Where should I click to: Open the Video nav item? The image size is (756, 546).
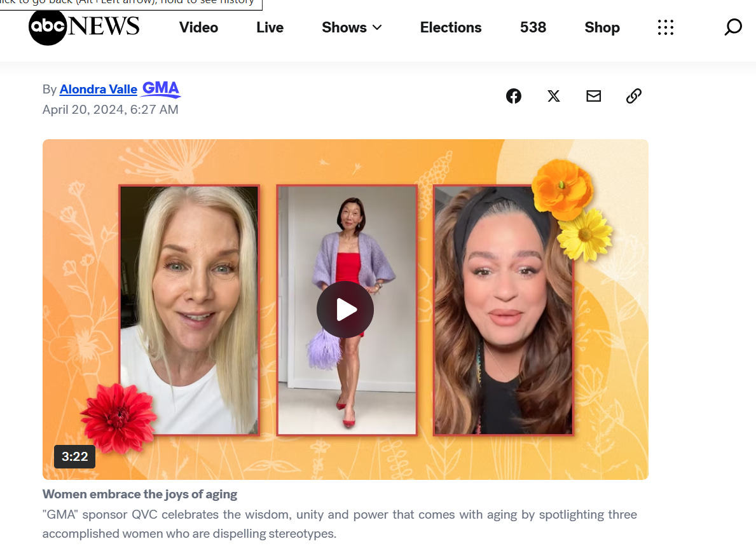[198, 27]
